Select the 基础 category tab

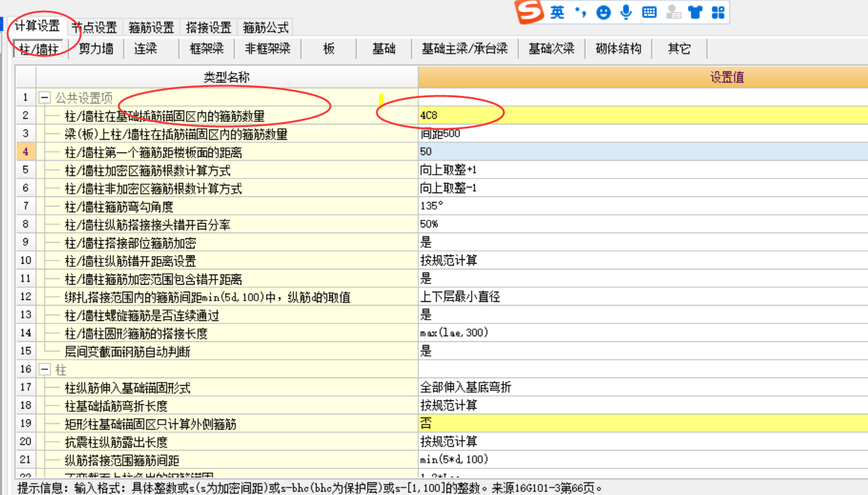(x=384, y=49)
